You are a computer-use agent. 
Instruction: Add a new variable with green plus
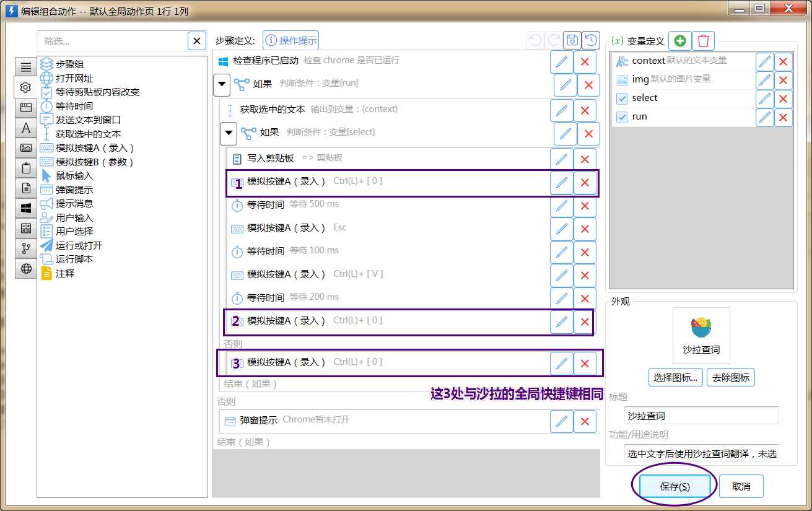point(680,41)
